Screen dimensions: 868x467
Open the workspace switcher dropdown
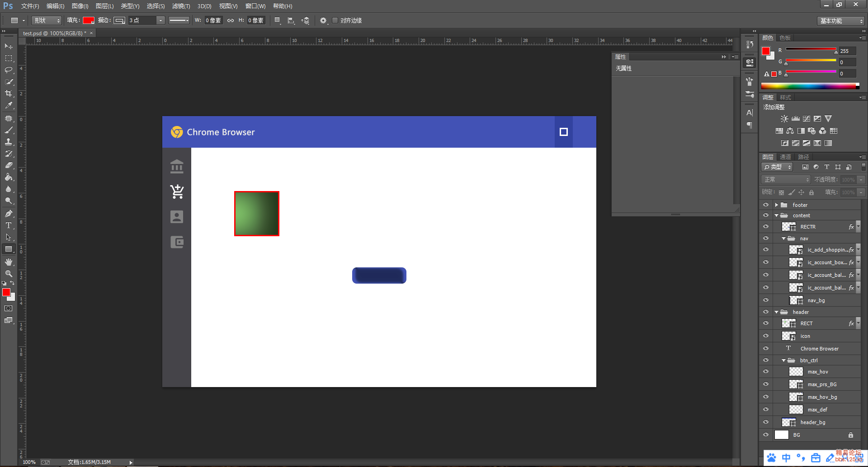(841, 21)
